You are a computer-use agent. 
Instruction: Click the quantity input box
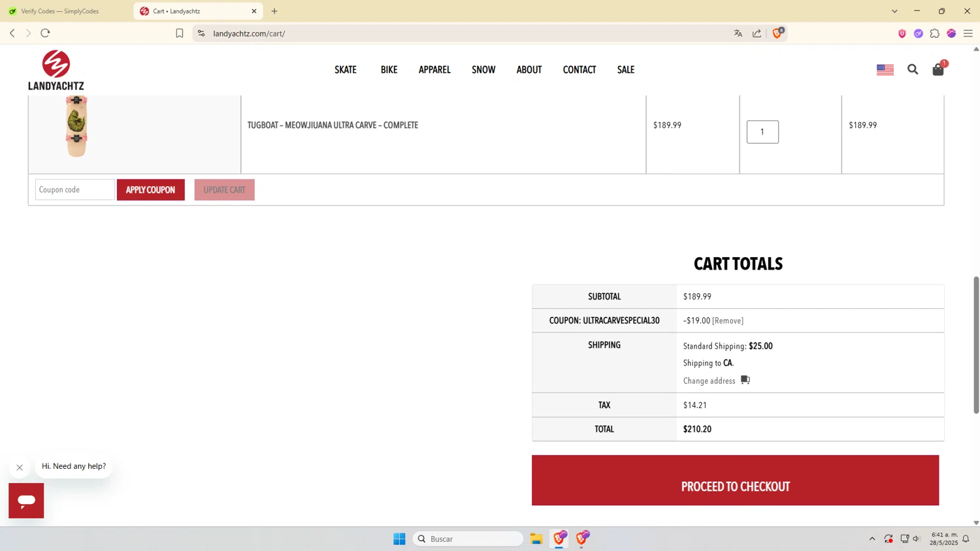click(x=762, y=132)
